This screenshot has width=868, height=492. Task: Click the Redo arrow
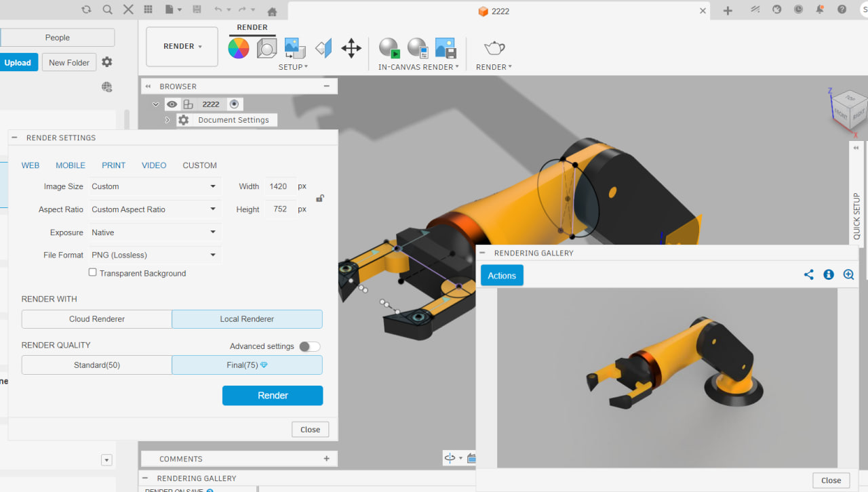coord(241,9)
